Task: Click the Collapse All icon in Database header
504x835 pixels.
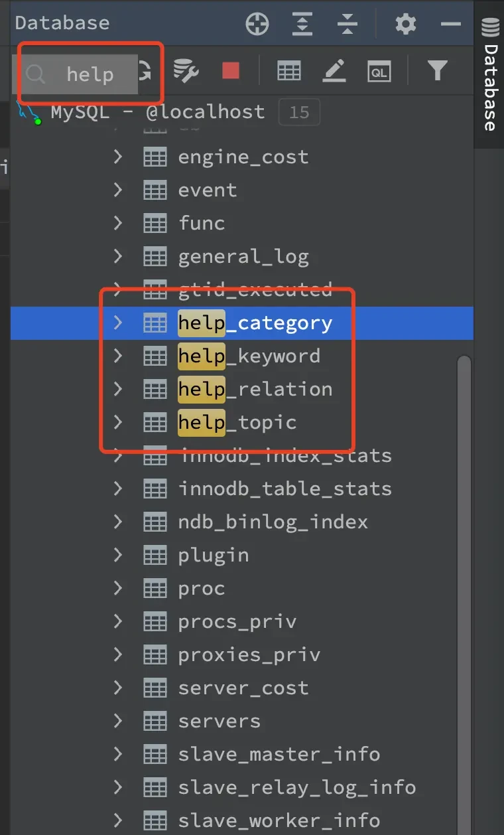Action: pos(347,25)
